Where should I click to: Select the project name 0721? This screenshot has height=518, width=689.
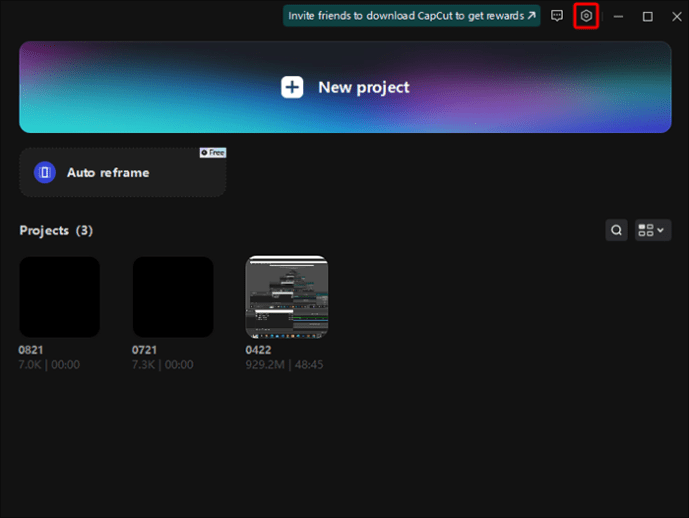(x=144, y=350)
